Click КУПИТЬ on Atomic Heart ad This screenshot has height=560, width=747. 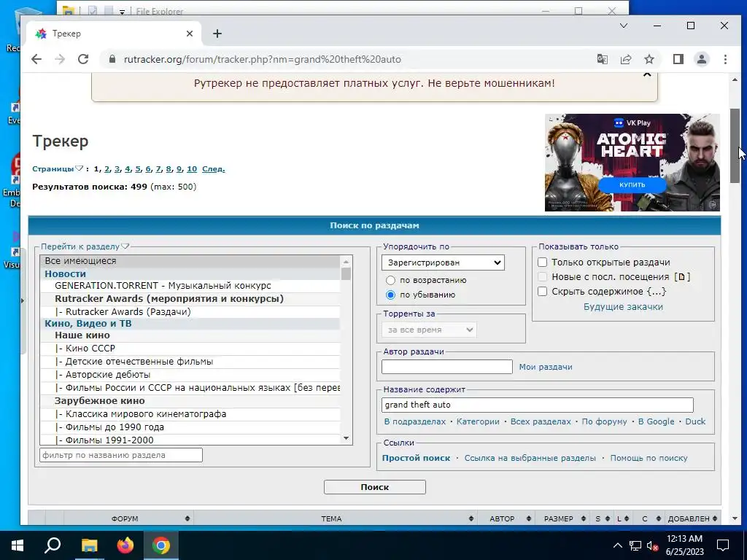click(632, 184)
